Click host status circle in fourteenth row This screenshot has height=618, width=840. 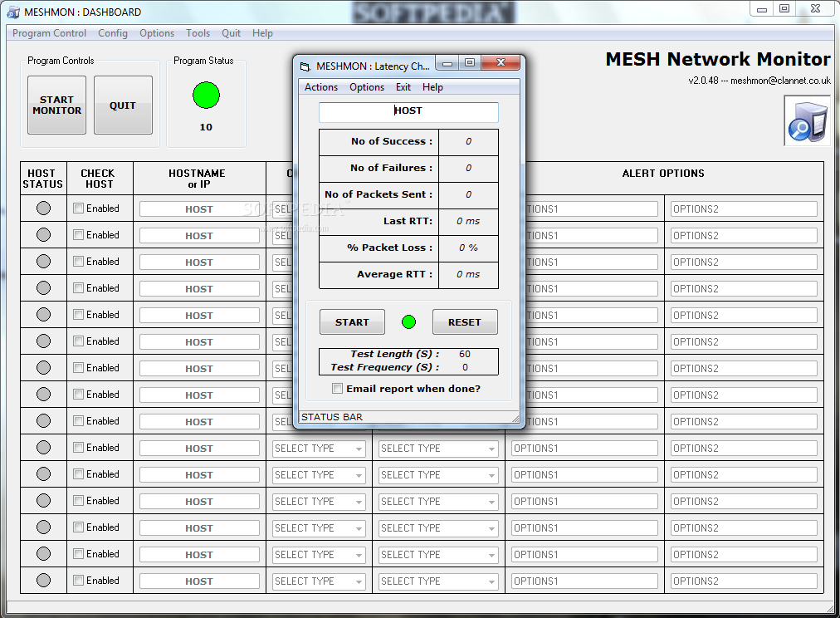pos(43,554)
